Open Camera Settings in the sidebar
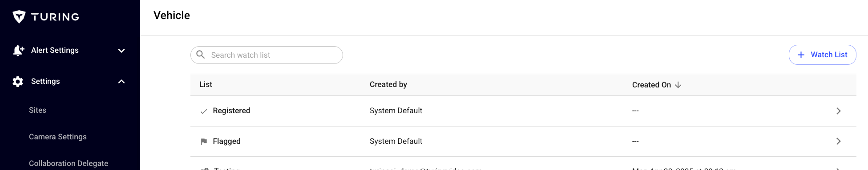Viewport: 868px width, 170px height. click(x=58, y=137)
